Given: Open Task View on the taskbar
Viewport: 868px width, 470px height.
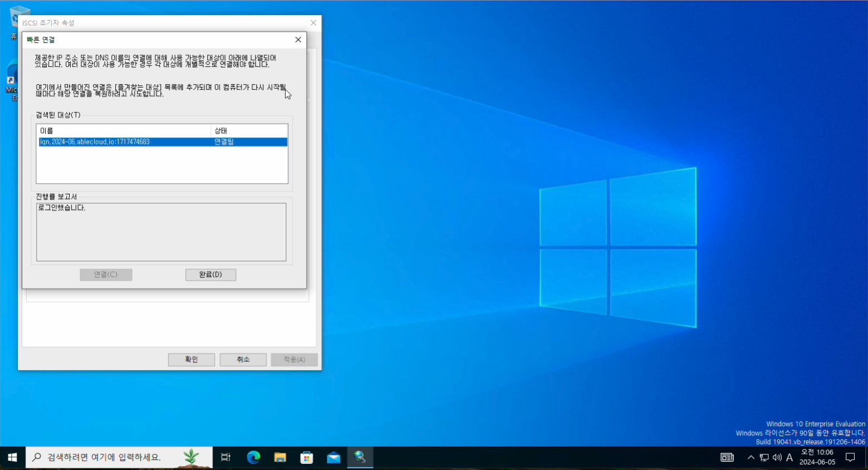Looking at the screenshot, I should coord(225,457).
